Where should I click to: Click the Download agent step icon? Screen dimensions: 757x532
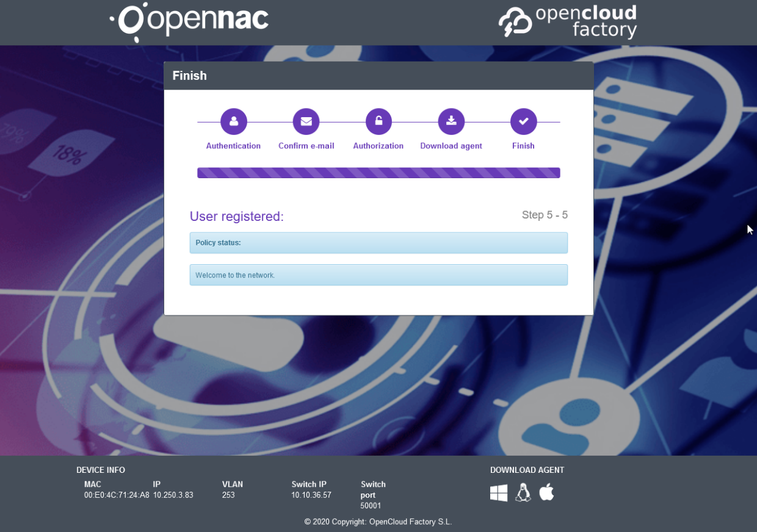pos(451,121)
